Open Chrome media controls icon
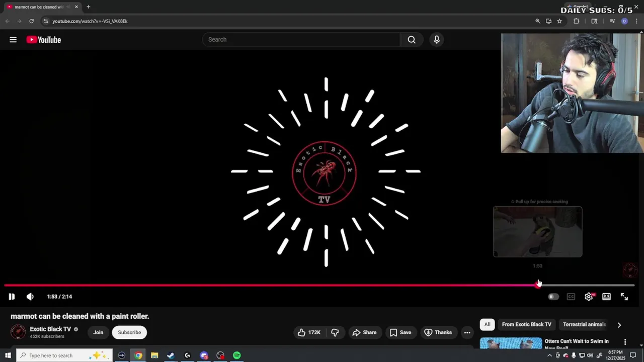 (x=612, y=21)
